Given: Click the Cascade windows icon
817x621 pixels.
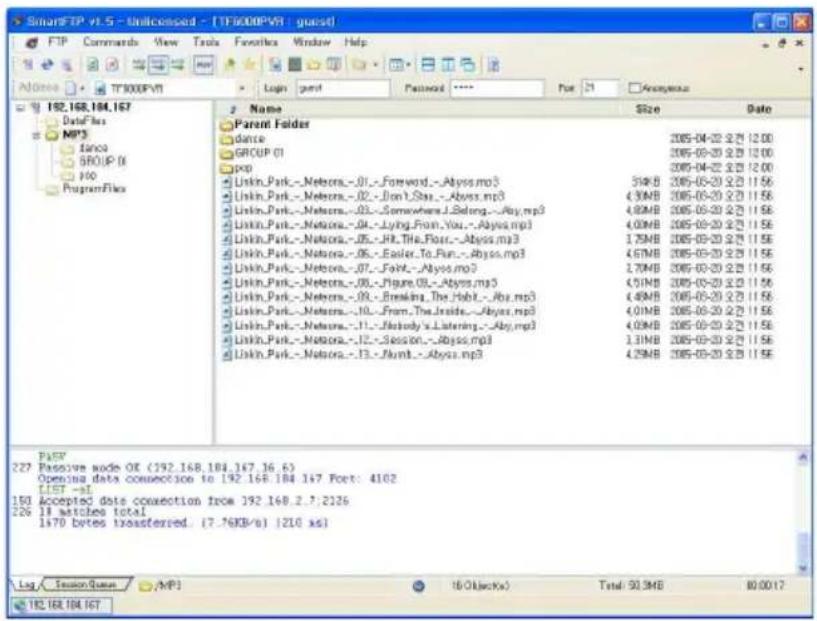Looking at the screenshot, I should [x=467, y=65].
